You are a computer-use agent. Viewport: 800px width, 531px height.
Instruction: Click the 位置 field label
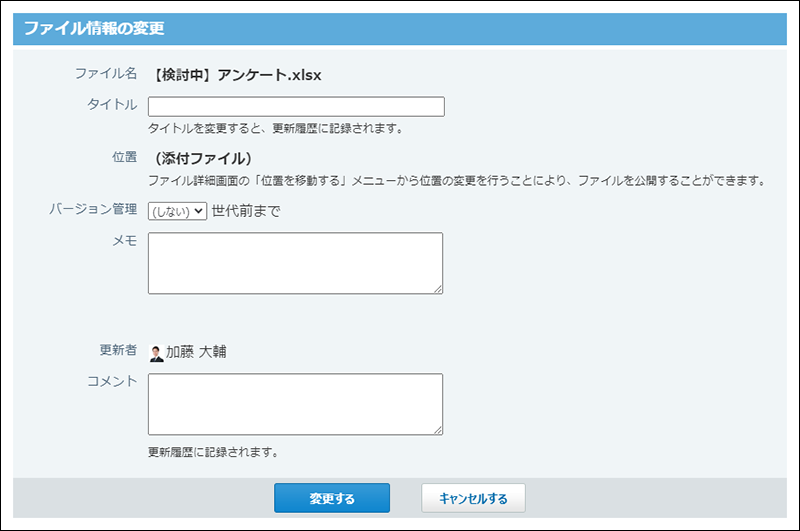[124, 157]
